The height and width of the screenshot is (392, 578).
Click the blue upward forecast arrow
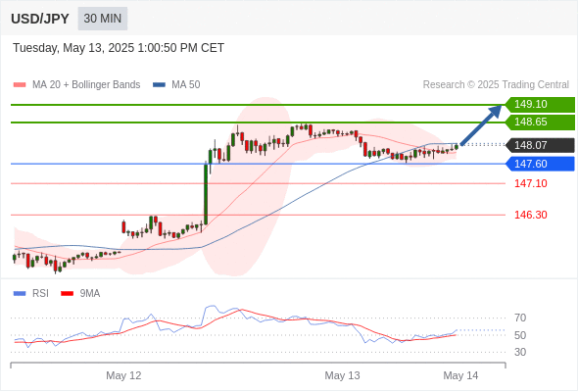tap(481, 125)
